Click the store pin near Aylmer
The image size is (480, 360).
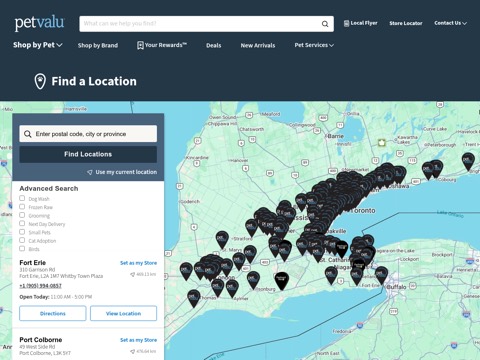pos(232,288)
